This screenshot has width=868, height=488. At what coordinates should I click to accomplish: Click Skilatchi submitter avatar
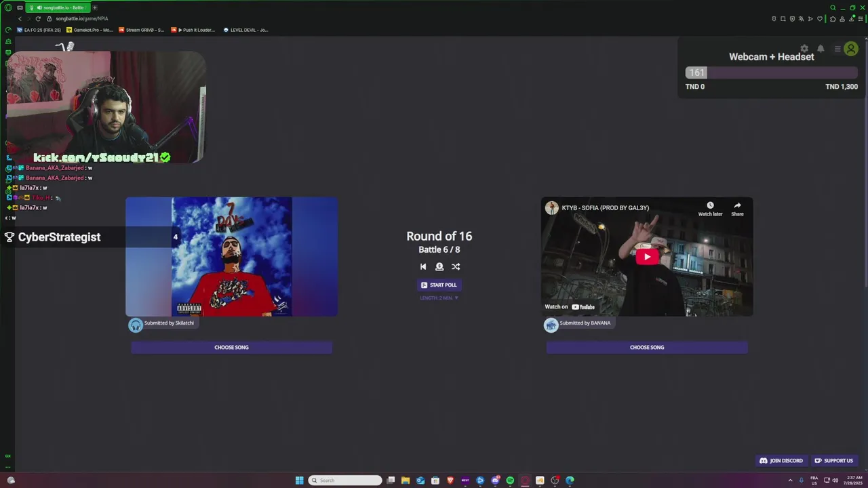[x=136, y=325]
